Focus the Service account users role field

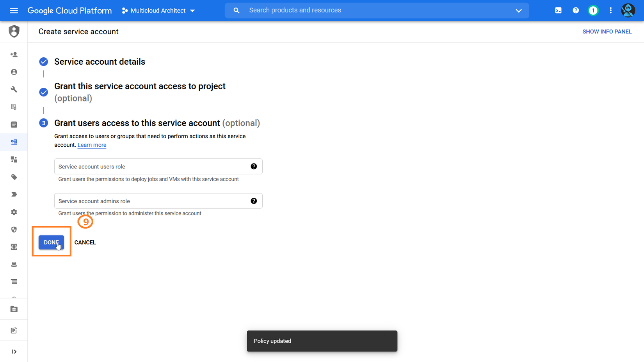152,167
